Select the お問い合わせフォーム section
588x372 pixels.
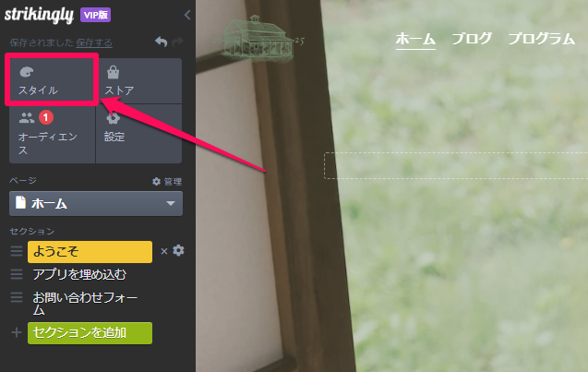coord(85,304)
